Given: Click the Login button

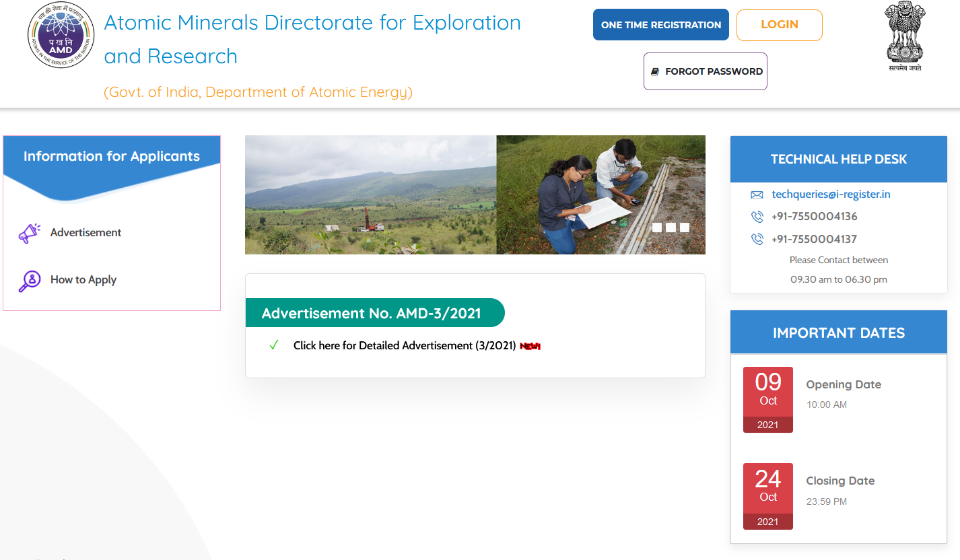Looking at the screenshot, I should [780, 25].
